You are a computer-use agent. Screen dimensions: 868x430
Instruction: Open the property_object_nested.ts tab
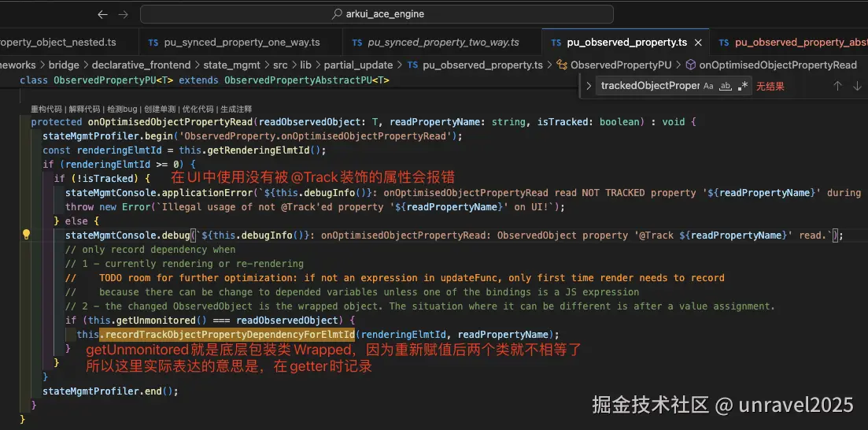pyautogui.click(x=58, y=43)
